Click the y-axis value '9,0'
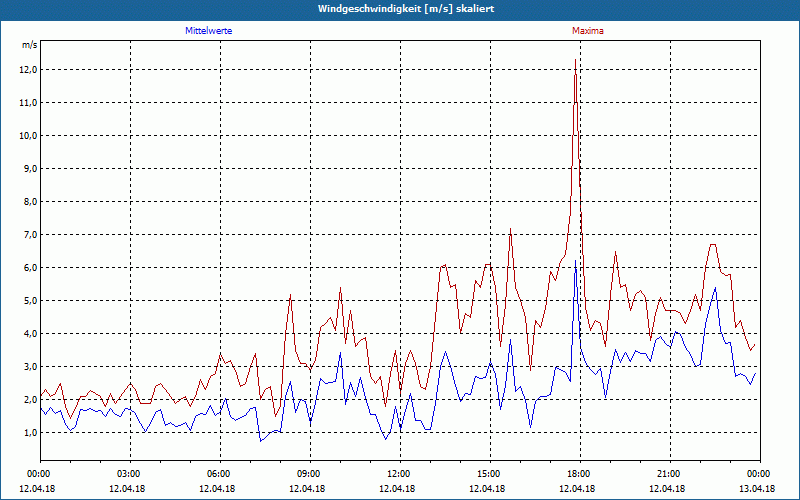This screenshot has height=500, width=800. coord(31,169)
